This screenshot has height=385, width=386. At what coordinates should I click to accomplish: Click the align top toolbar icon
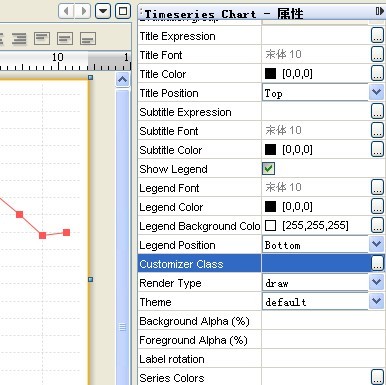42,39
